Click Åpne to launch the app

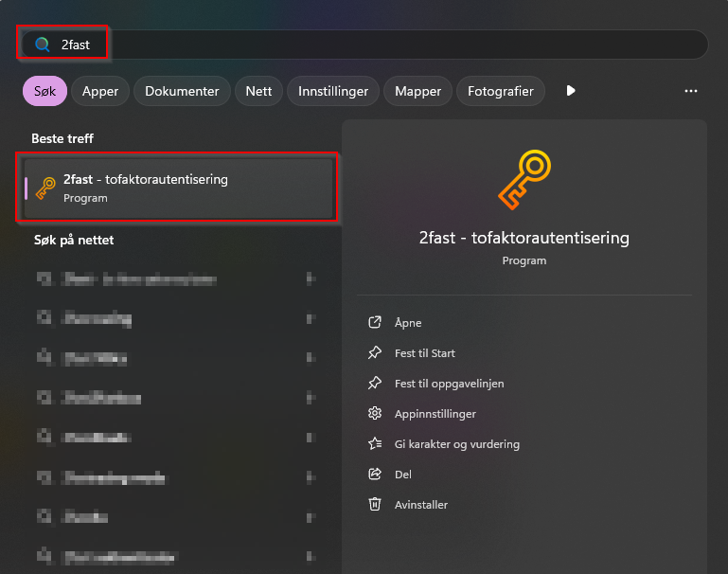tap(408, 323)
